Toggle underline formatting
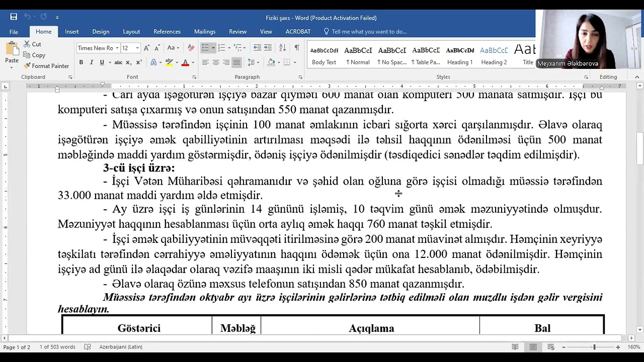The height and width of the screenshot is (362, 644). point(102,62)
